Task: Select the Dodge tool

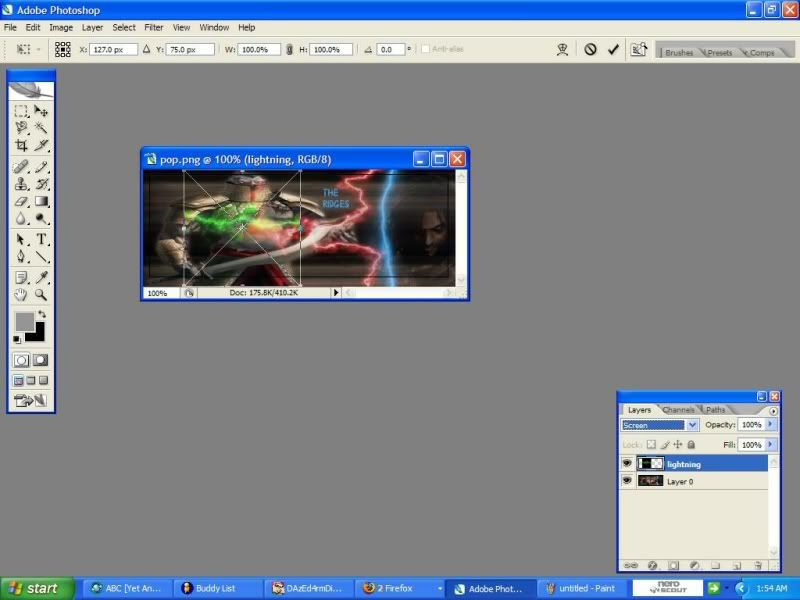Action: [41, 218]
